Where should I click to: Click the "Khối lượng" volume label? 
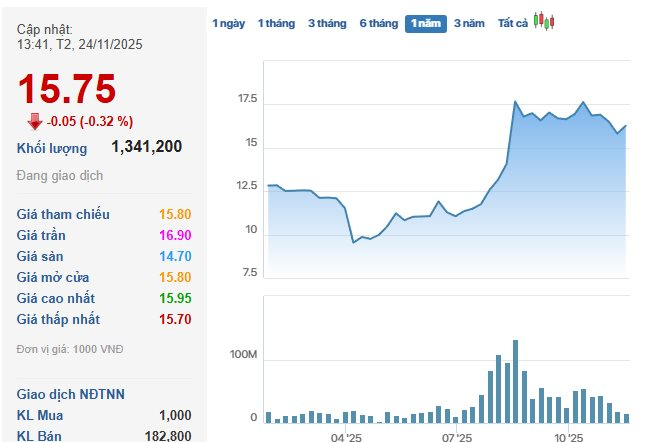pyautogui.click(x=52, y=148)
